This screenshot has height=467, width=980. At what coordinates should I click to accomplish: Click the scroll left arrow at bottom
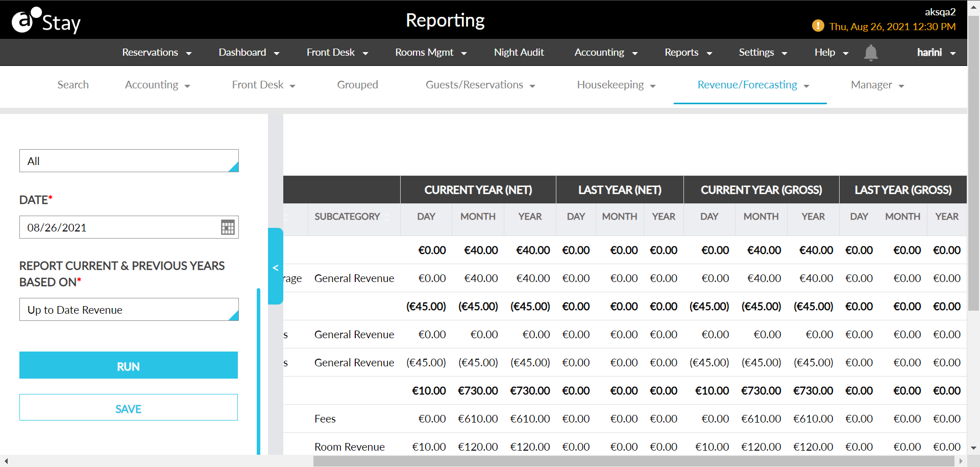coord(6,461)
